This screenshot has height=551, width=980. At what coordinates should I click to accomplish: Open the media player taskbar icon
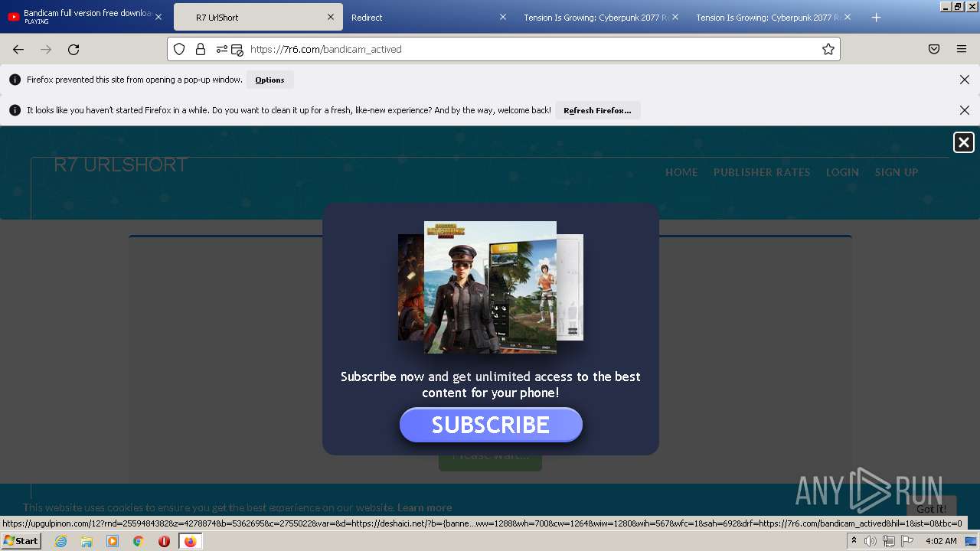[x=113, y=541]
